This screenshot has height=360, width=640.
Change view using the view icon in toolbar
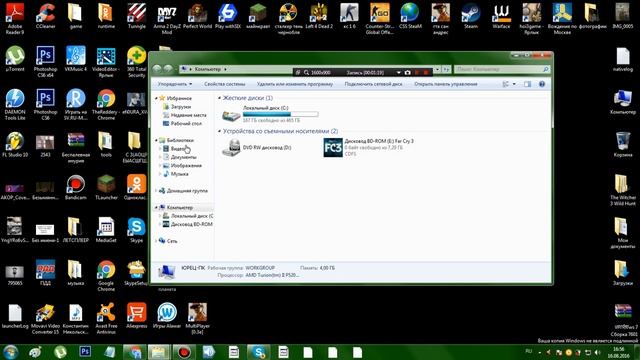(505, 84)
